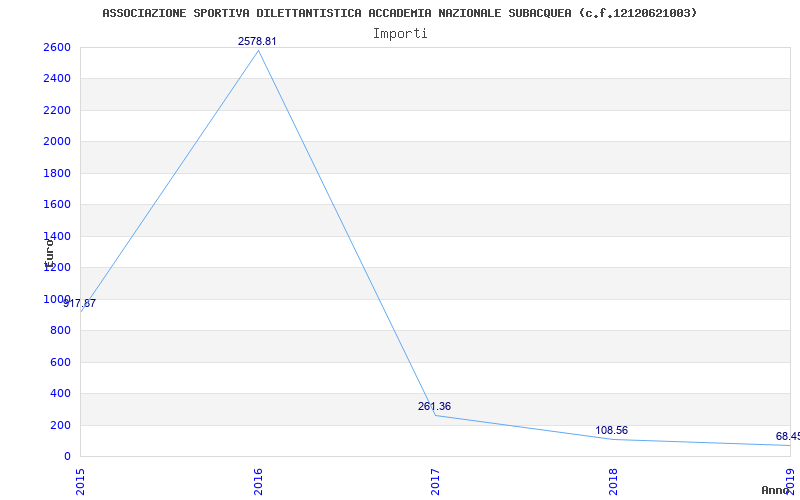The height and width of the screenshot is (500, 800).
Task: Click the 1800 y-axis tick label
Action: [57, 173]
